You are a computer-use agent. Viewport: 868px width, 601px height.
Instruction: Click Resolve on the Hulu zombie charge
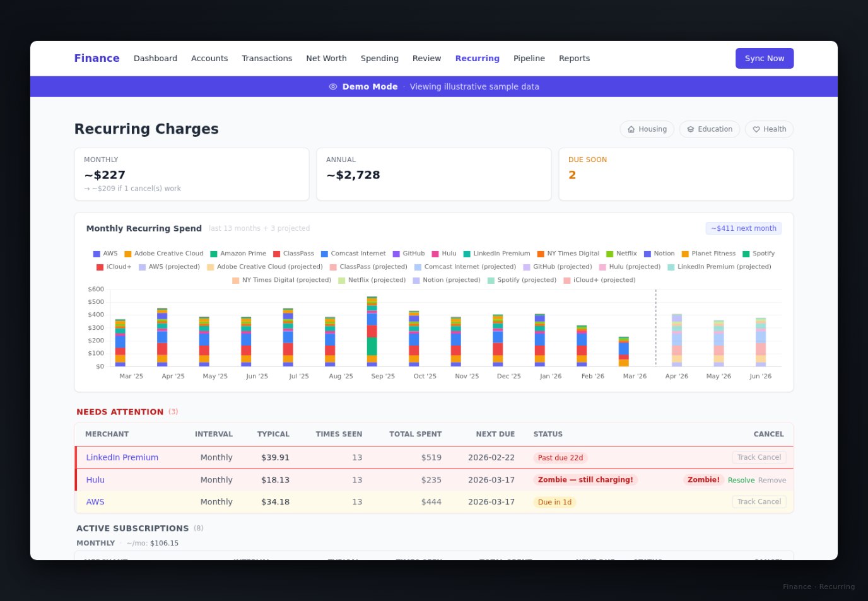pos(741,480)
